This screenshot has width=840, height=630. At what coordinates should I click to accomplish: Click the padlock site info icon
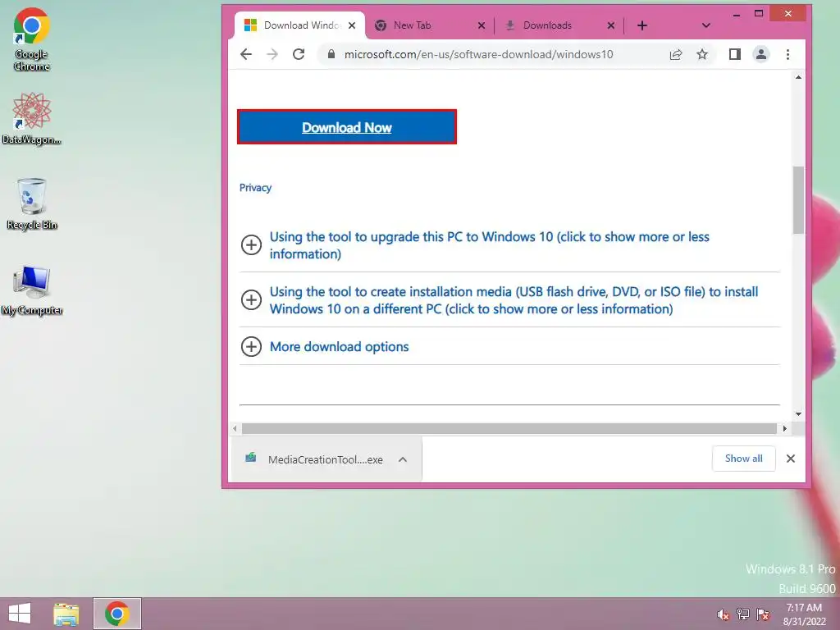[331, 54]
